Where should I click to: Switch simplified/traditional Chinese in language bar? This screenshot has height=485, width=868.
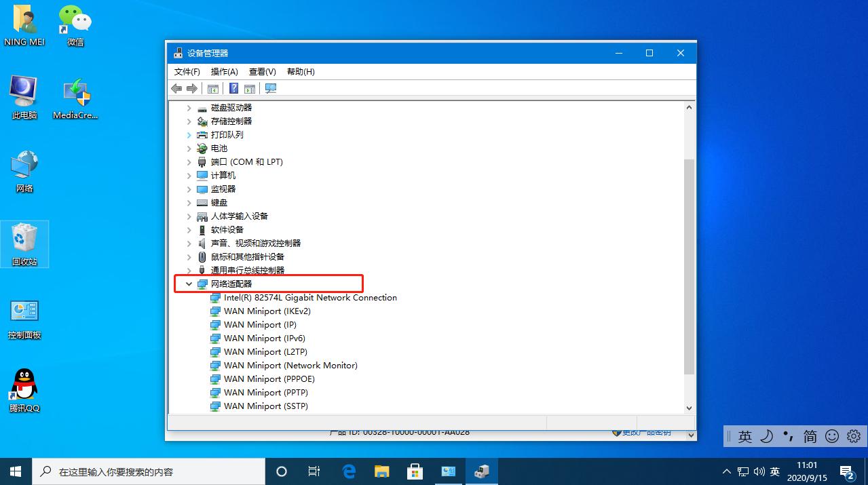[810, 437]
